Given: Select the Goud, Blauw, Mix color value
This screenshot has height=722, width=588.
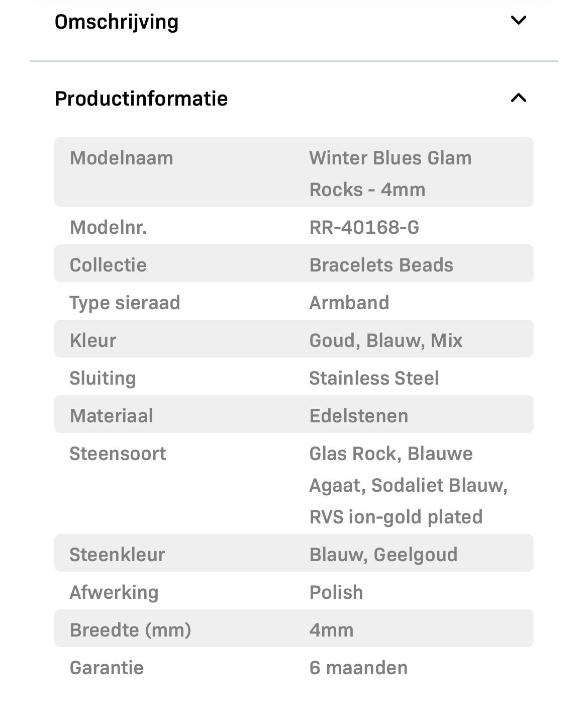Looking at the screenshot, I should pyautogui.click(x=385, y=340).
